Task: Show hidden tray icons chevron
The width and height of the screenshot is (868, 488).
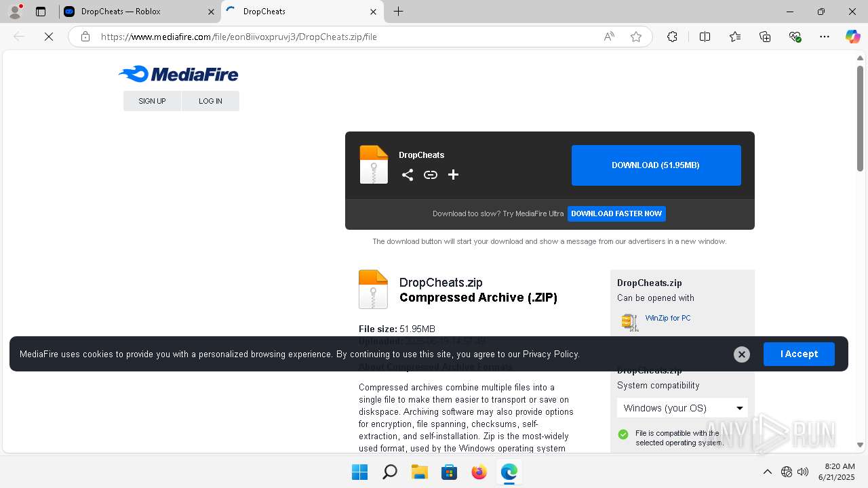Action: (x=768, y=472)
